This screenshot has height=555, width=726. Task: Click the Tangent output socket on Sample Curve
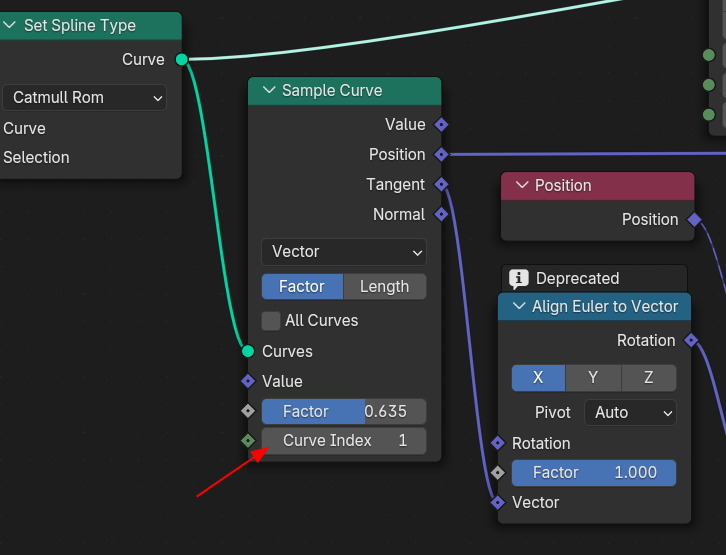click(x=441, y=184)
